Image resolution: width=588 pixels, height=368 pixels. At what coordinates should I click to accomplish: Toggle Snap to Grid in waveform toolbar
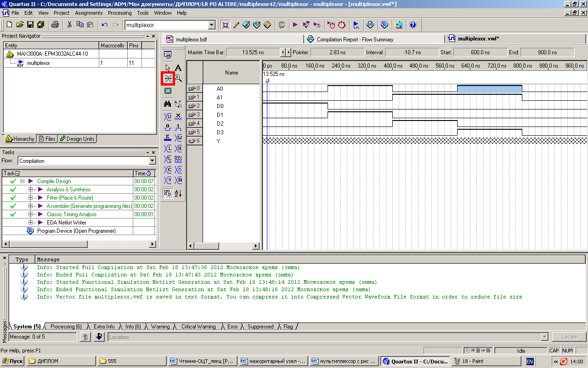pyautogui.click(x=168, y=193)
